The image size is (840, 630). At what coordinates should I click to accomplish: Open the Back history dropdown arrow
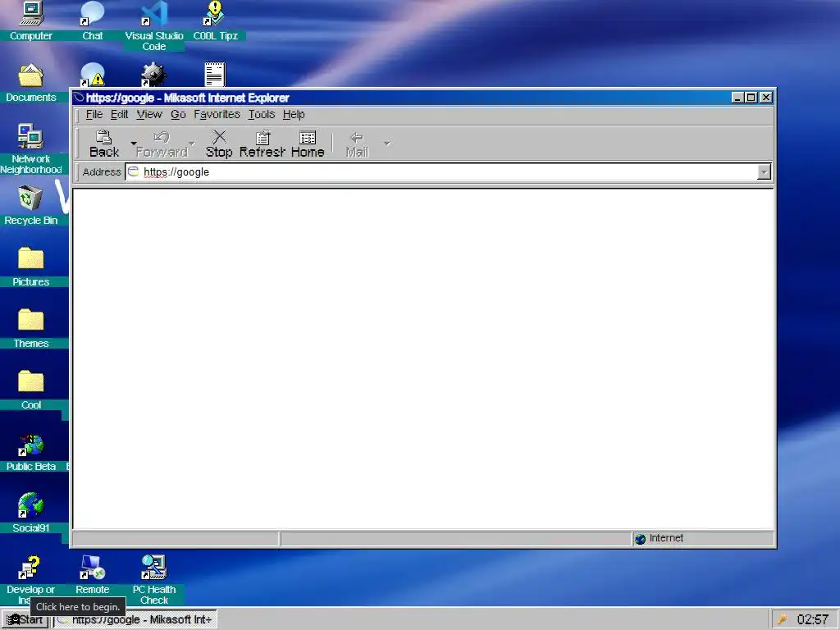pyautogui.click(x=134, y=144)
